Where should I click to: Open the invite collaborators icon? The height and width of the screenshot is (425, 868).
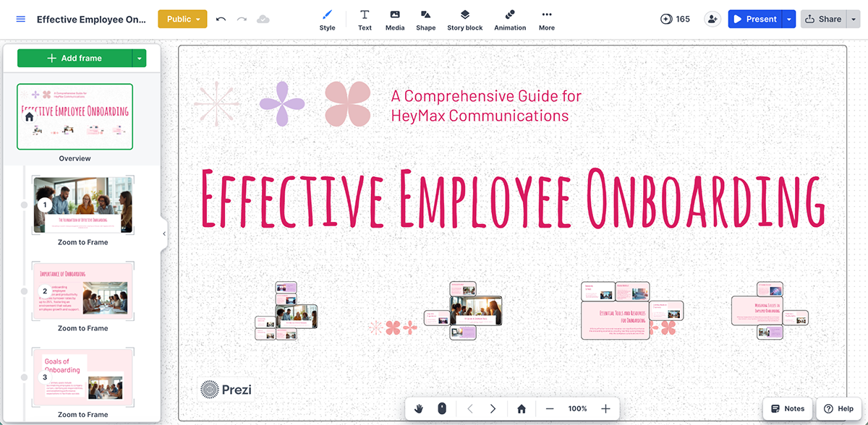point(712,19)
